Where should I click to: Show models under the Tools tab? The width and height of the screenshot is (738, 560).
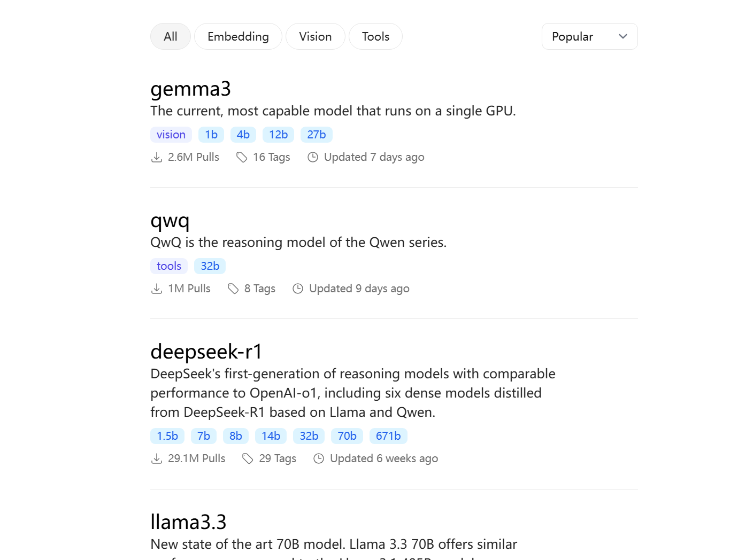click(x=375, y=36)
